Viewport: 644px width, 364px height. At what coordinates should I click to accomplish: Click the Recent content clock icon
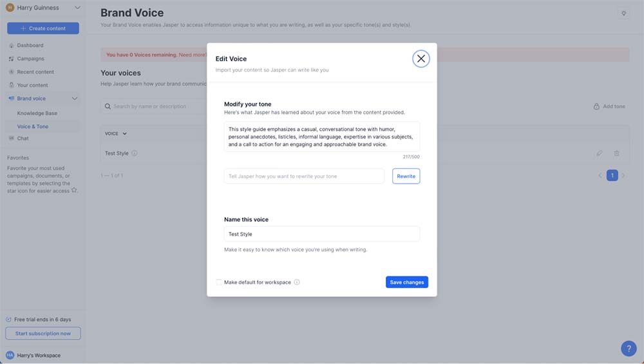tap(11, 72)
